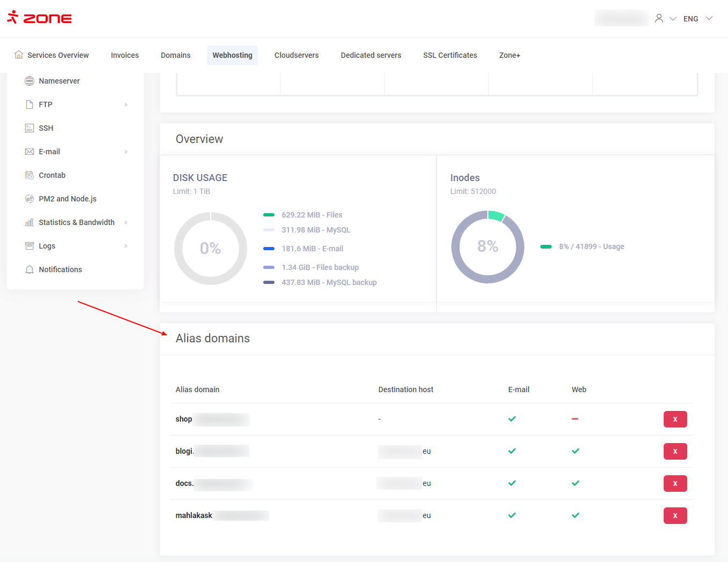Click the PM2 and Node.js icon
Screen dimensions: 728x562
point(29,199)
